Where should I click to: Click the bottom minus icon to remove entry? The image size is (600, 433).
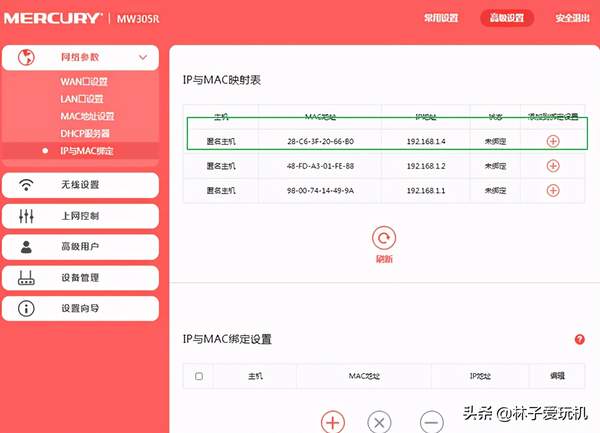[431, 422]
